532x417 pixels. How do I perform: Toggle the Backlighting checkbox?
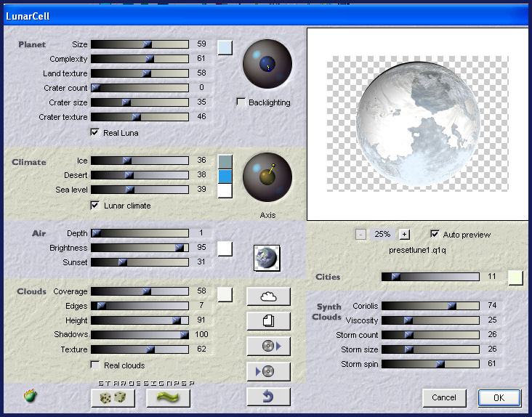241,102
